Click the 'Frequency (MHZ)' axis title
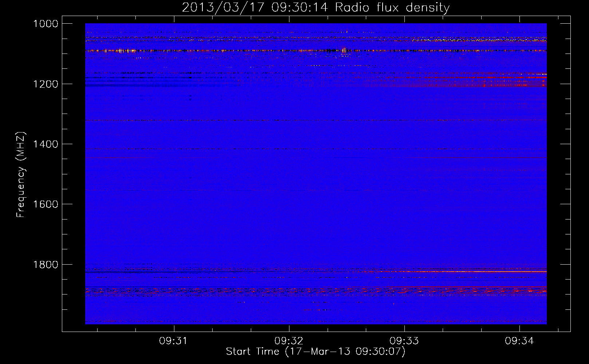This screenshot has height=364, width=589. click(21, 175)
